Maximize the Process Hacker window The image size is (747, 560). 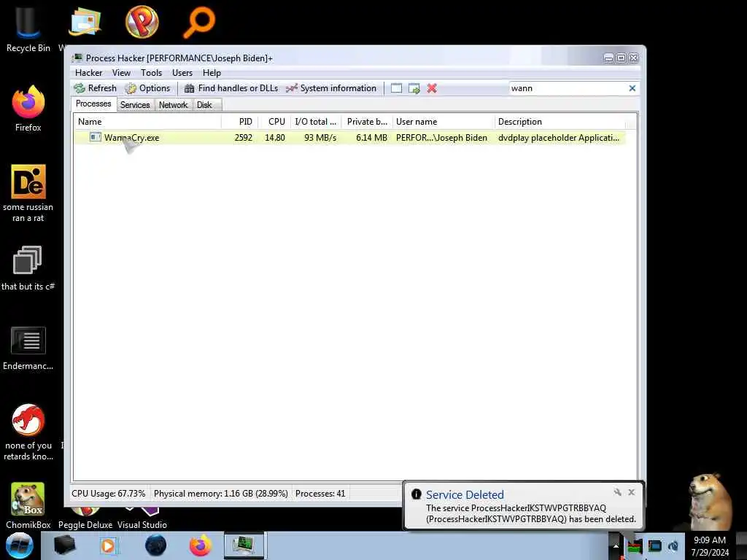(622, 58)
